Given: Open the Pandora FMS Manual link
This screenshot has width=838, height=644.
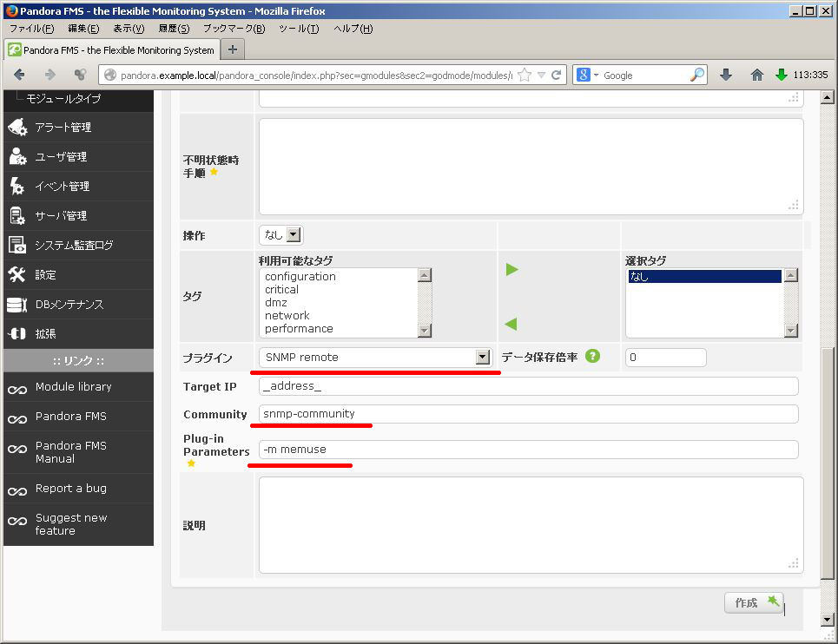Looking at the screenshot, I should click(x=71, y=452).
